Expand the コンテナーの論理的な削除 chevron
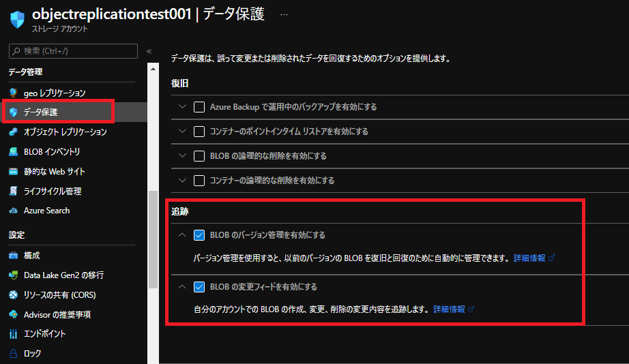The width and height of the screenshot is (629, 364). pos(183,181)
